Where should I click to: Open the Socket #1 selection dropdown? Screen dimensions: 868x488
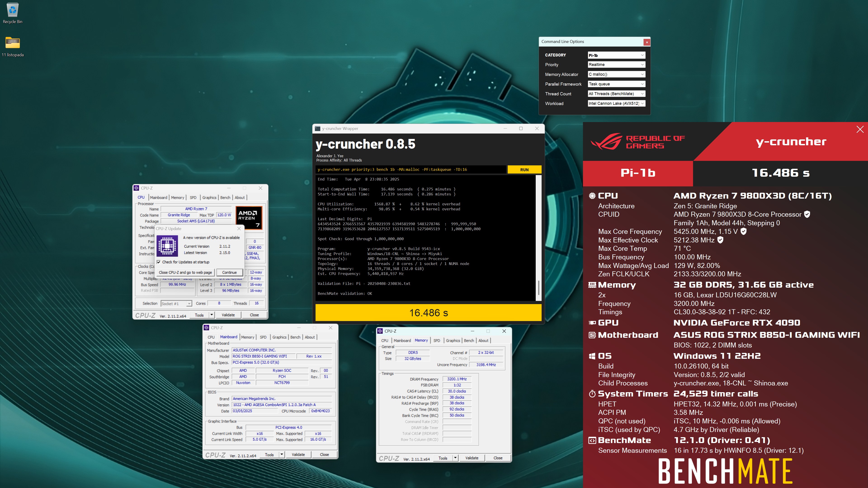[176, 304]
